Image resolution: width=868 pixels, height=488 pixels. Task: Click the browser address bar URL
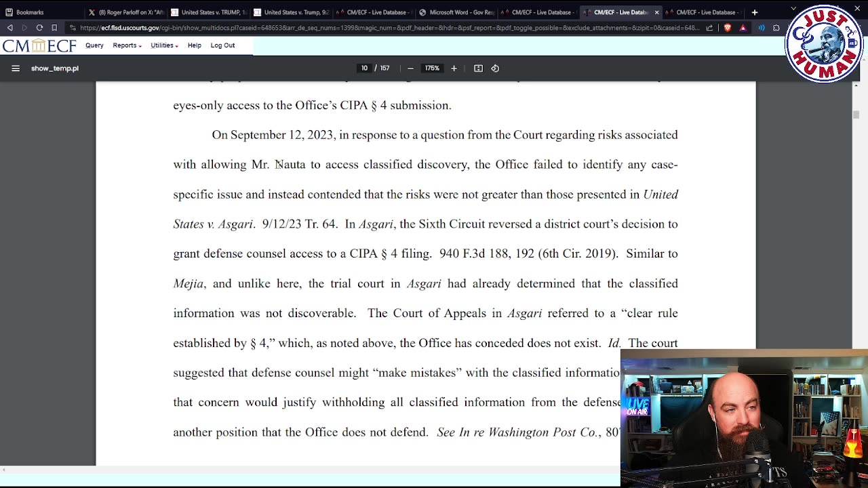pos(389,28)
